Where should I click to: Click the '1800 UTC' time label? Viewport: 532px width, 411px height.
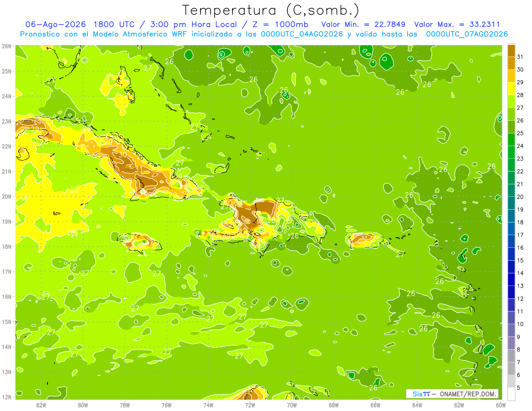pos(113,24)
